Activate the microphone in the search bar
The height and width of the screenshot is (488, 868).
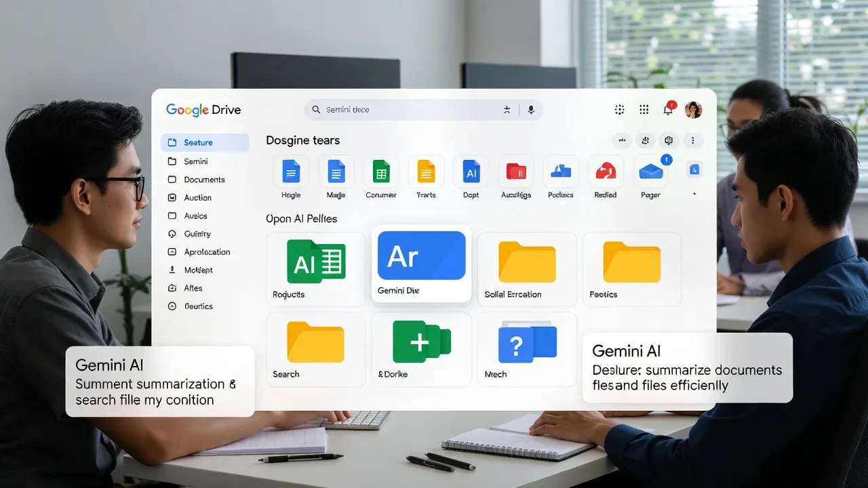point(531,109)
